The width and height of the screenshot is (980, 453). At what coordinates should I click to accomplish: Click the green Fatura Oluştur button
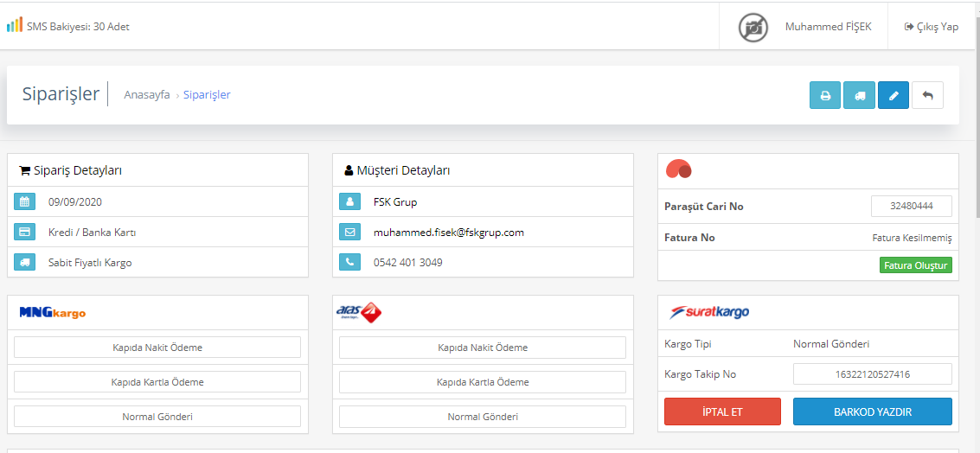coord(916,265)
